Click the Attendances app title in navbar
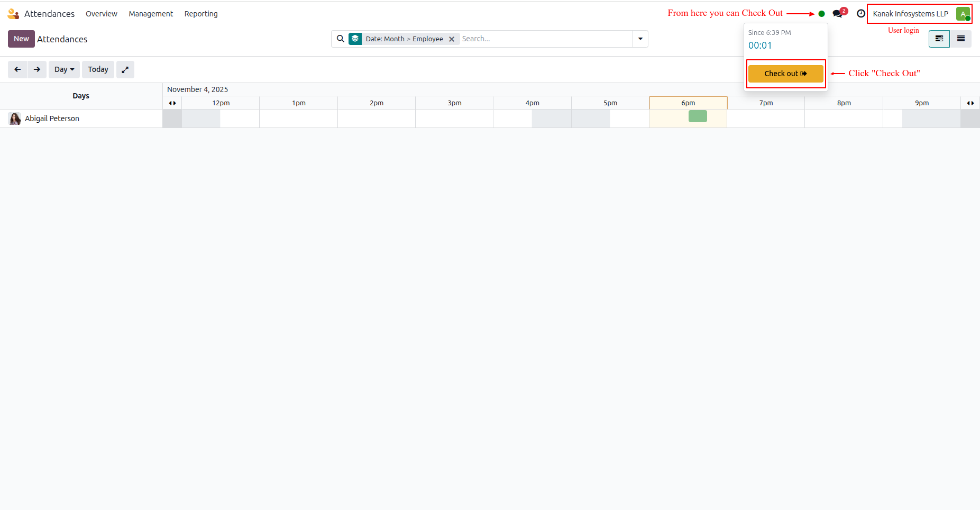This screenshot has width=980, height=510. coord(49,14)
